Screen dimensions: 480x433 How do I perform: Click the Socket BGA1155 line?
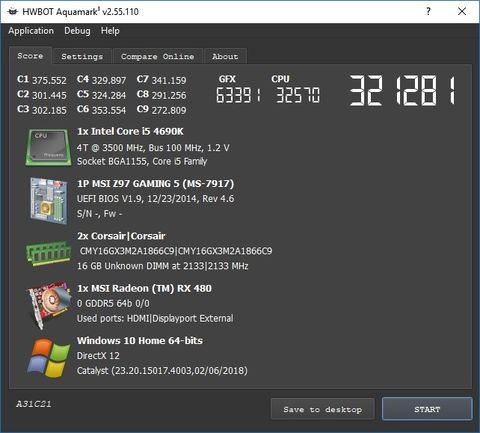[x=142, y=161]
